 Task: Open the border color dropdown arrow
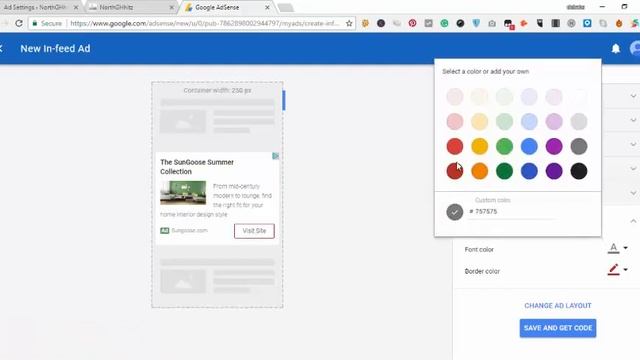click(x=625, y=269)
